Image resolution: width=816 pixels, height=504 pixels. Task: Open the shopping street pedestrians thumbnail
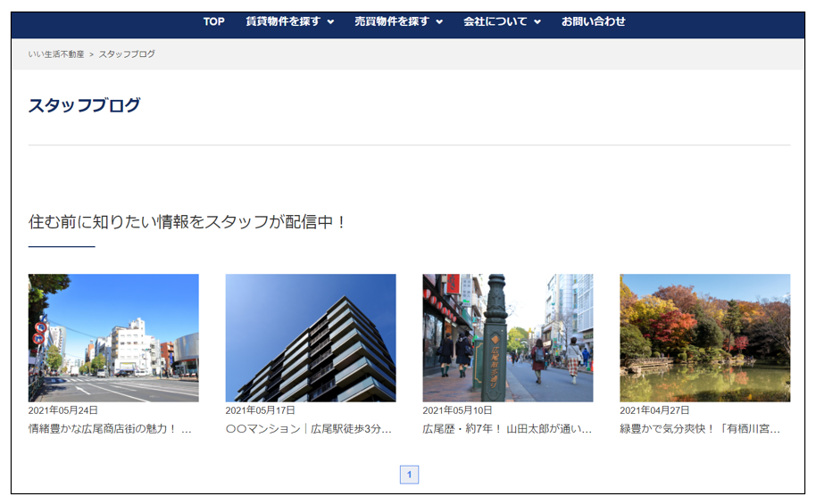click(x=508, y=337)
